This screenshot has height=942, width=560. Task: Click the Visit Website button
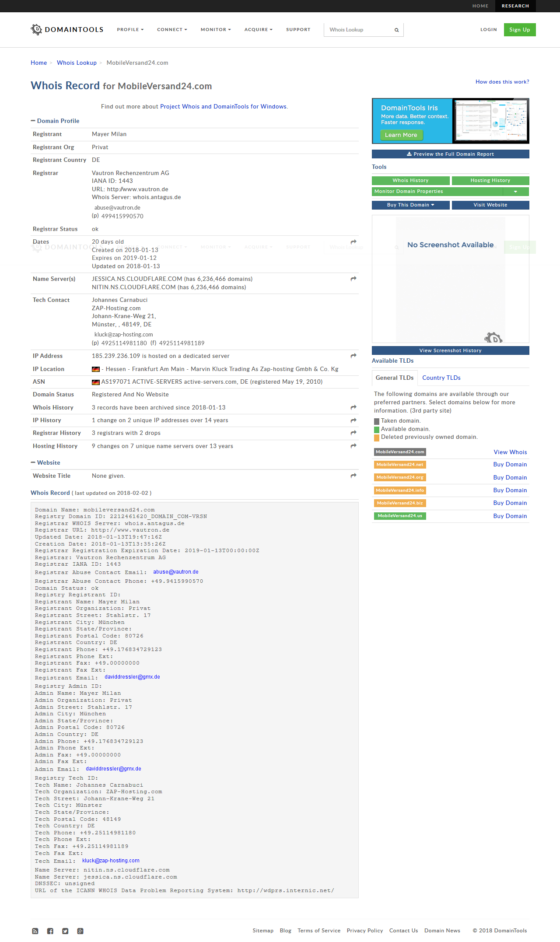click(x=490, y=205)
